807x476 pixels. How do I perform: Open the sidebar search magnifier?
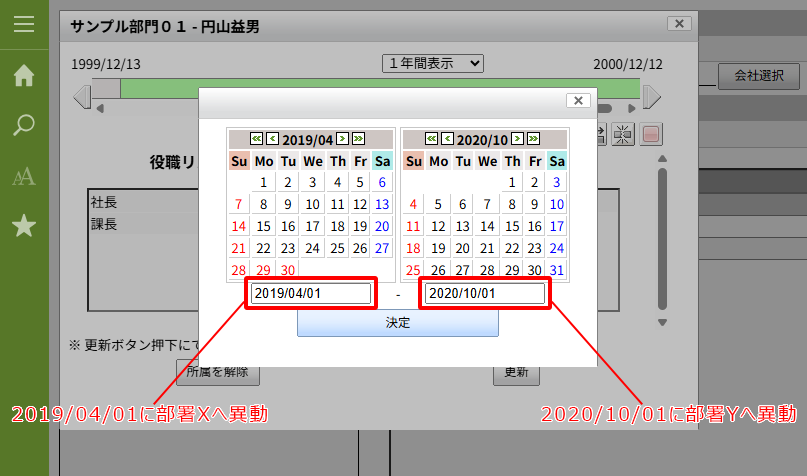click(24, 125)
